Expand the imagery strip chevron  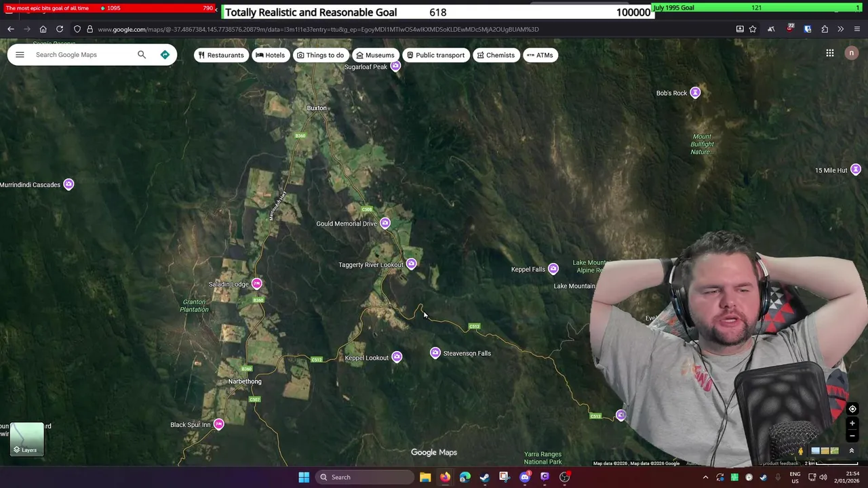coord(852,451)
